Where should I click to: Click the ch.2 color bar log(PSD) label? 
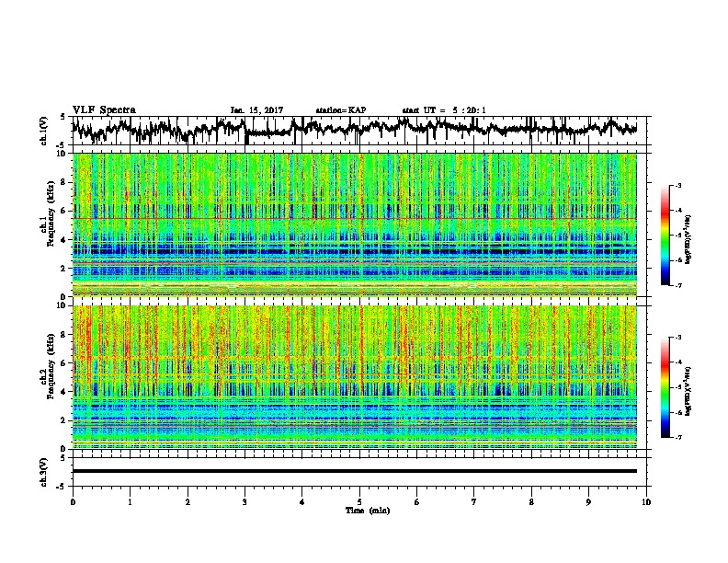tap(688, 391)
